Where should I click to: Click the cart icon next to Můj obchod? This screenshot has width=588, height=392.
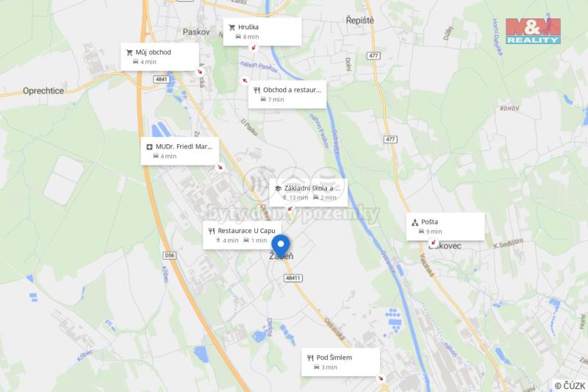coord(129,52)
